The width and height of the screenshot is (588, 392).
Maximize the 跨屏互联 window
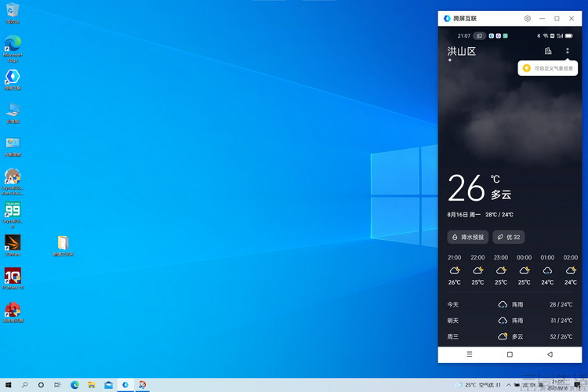(557, 18)
